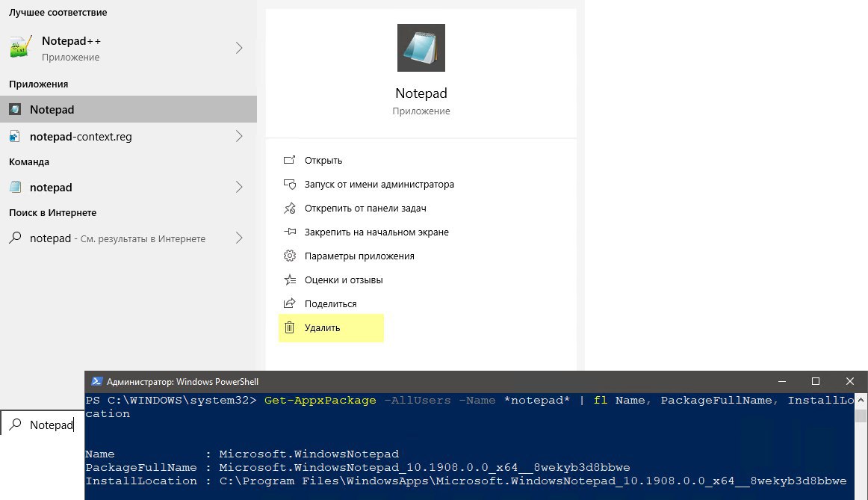
Task: Click the trash bin icon beside Удалить
Action: tap(290, 327)
